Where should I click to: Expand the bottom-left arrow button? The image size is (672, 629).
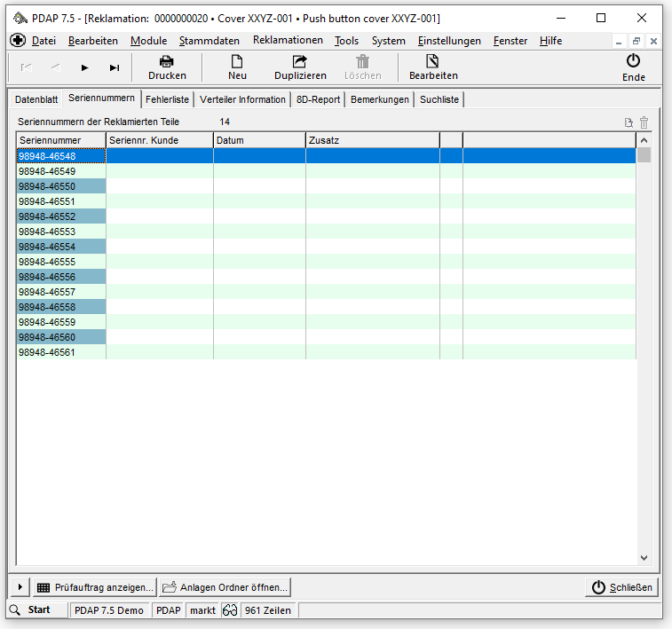pyautogui.click(x=20, y=587)
